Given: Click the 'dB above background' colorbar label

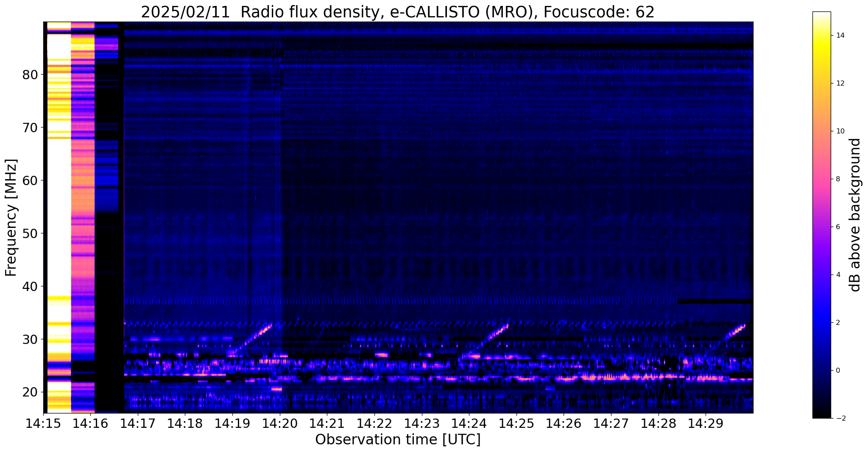Looking at the screenshot, I should (x=855, y=215).
